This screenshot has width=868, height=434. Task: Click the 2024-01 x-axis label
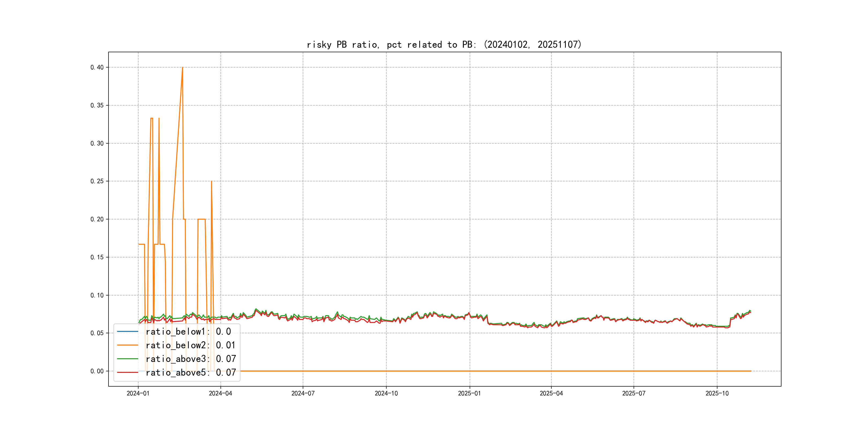pyautogui.click(x=138, y=393)
